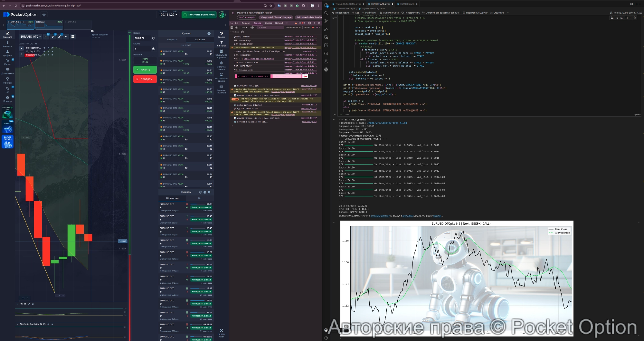Toggle live expression eye in DevTools console

click(x=252, y=28)
